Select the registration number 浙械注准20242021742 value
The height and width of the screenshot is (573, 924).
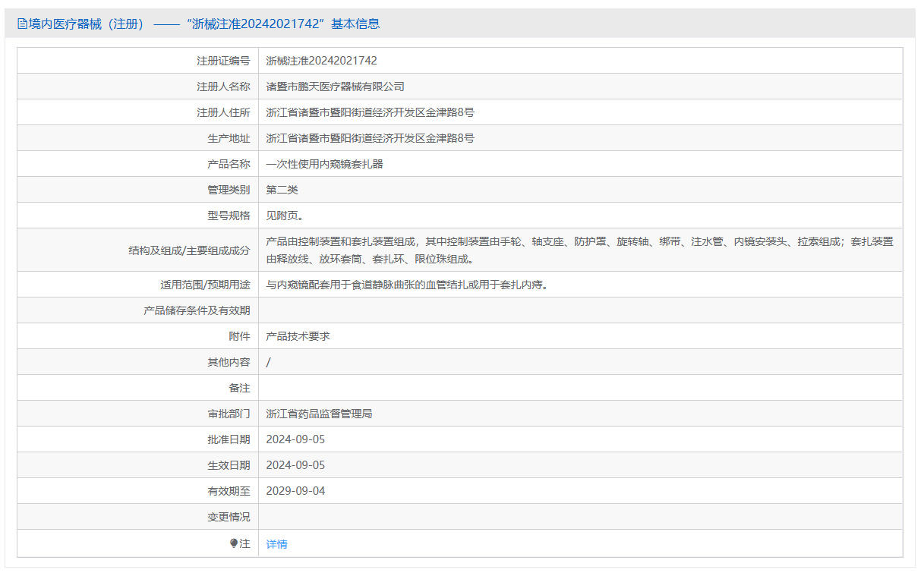pyautogui.click(x=321, y=61)
